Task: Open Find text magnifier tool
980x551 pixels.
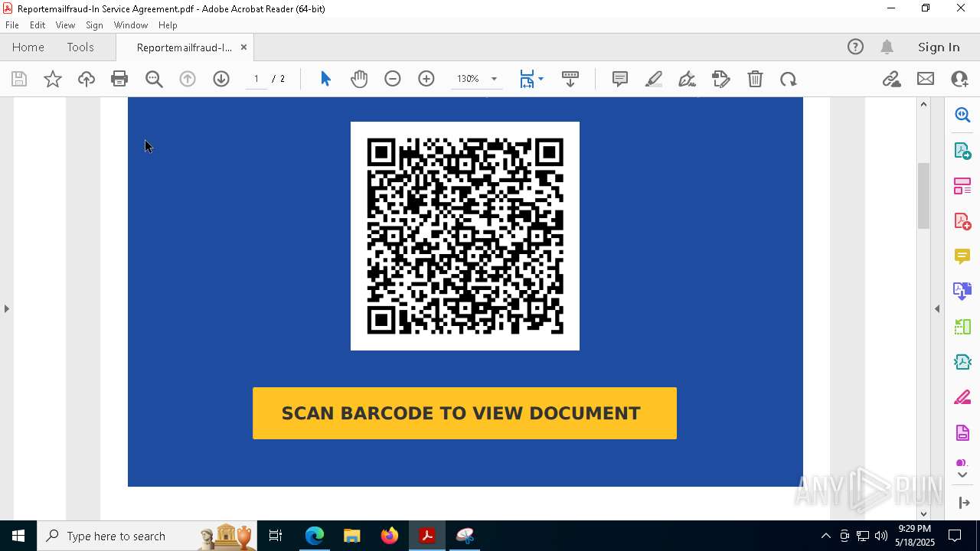Action: coord(154,79)
